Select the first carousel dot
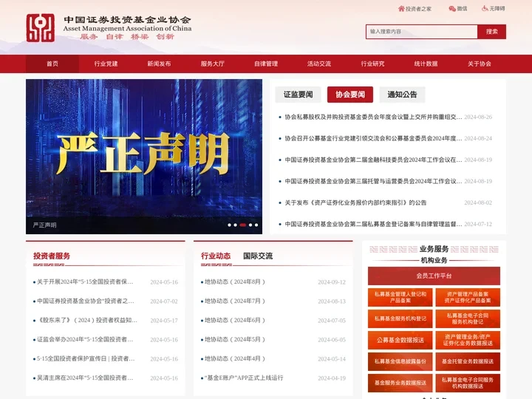 (x=229, y=225)
